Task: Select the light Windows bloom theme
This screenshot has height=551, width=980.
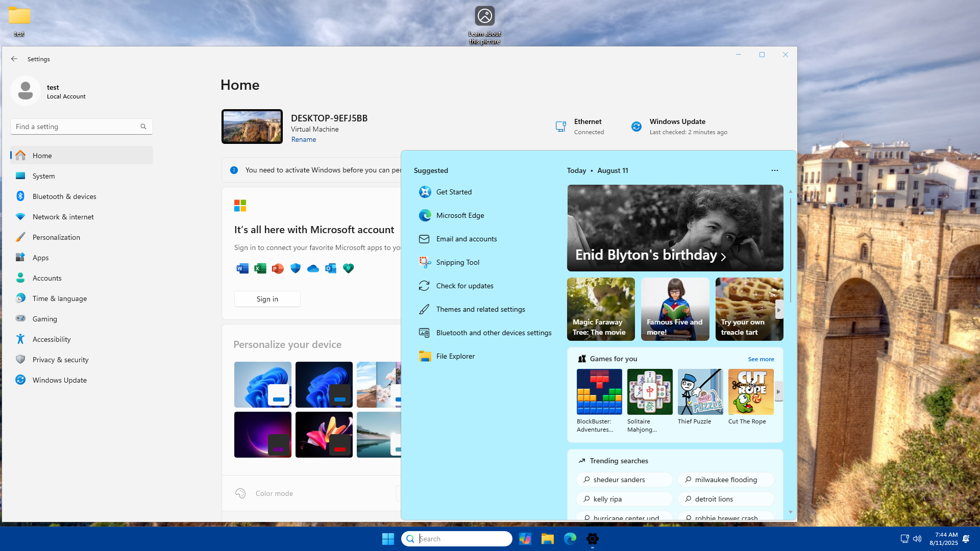Action: (x=263, y=385)
